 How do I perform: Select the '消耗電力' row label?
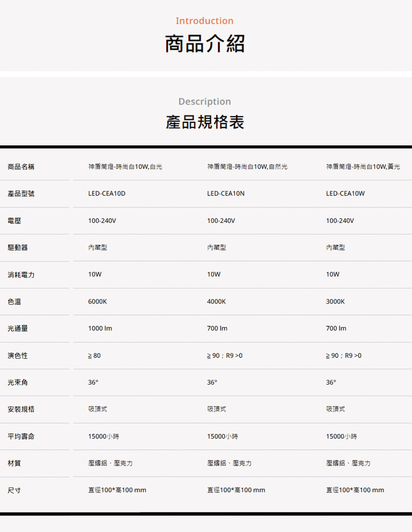[x=21, y=275]
